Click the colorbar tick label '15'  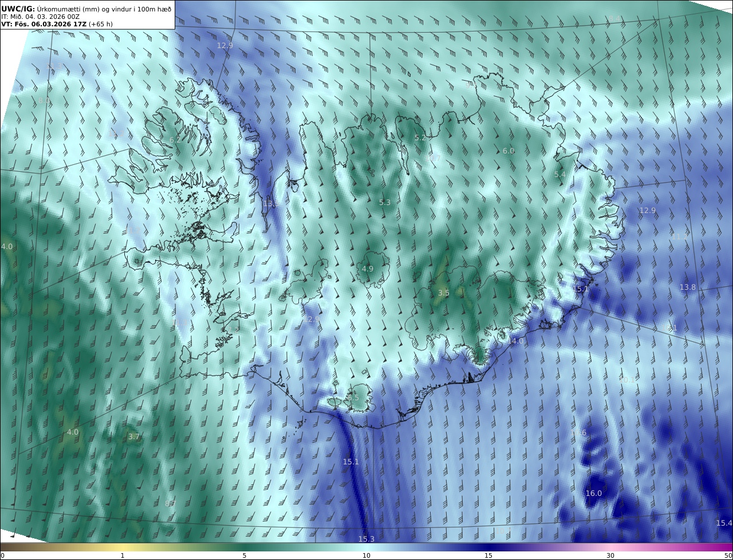point(488,556)
